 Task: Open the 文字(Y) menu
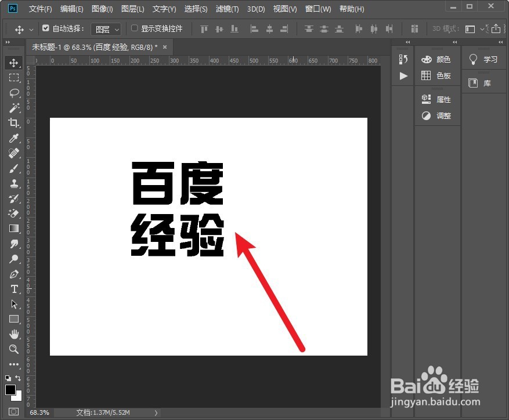tap(164, 9)
